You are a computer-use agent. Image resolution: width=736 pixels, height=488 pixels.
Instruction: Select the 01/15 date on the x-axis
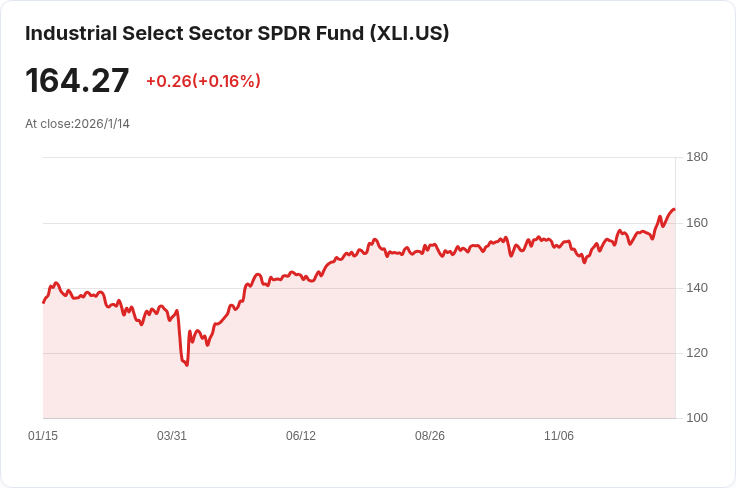[43, 436]
